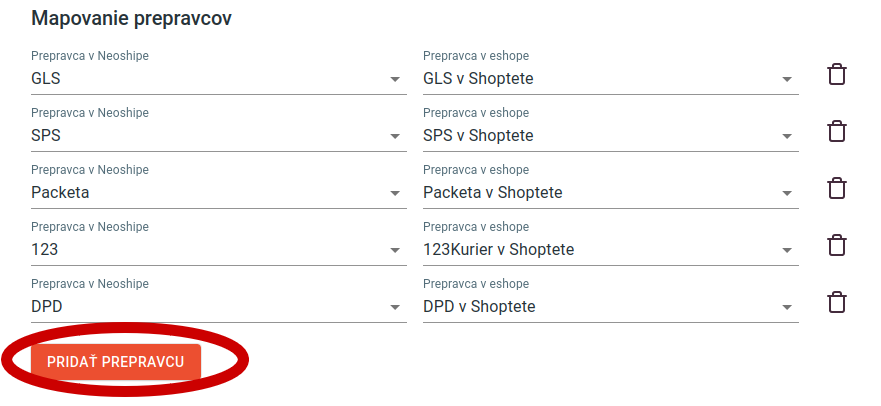Click arrow of DPD Neoshipe select
Screen dimensions: 881x406
[395, 307]
